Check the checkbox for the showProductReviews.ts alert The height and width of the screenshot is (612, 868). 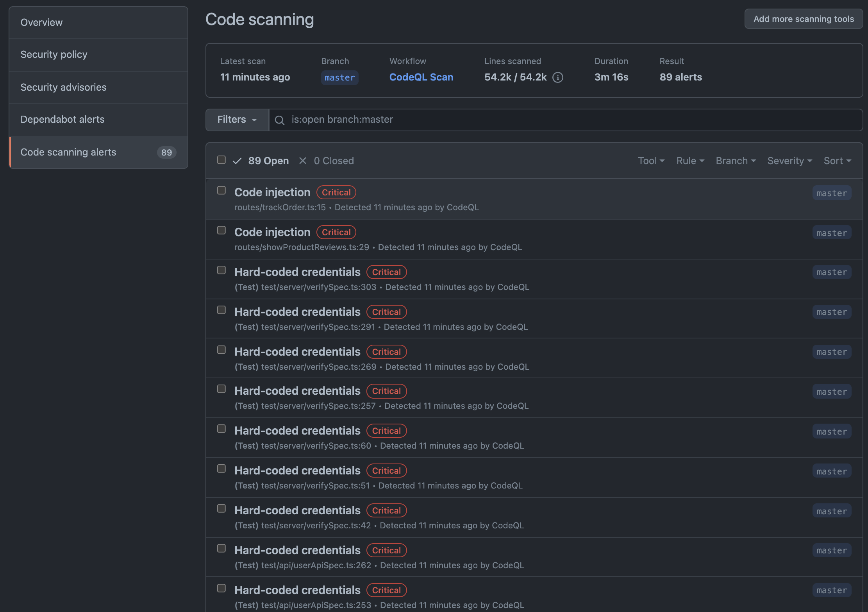pos(221,231)
